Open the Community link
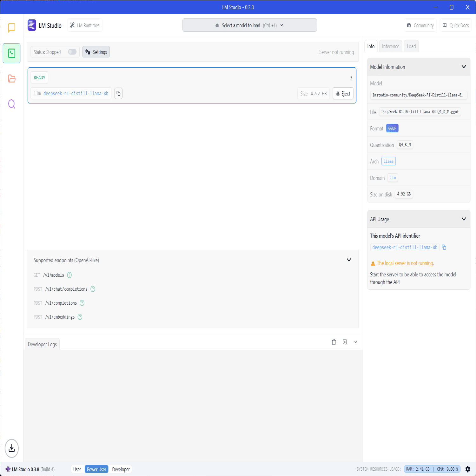The width and height of the screenshot is (476, 476). (x=420, y=25)
